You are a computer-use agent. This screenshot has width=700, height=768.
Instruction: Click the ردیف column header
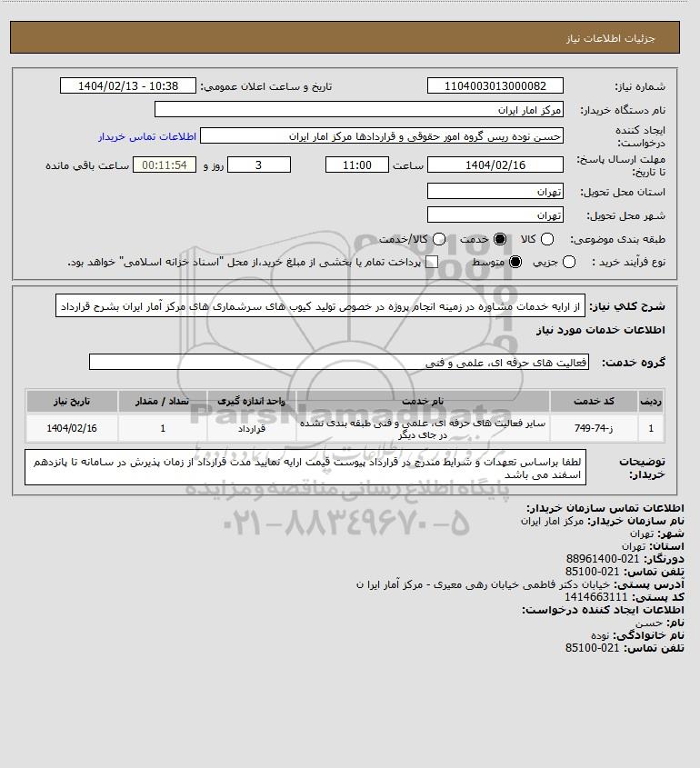(x=651, y=401)
